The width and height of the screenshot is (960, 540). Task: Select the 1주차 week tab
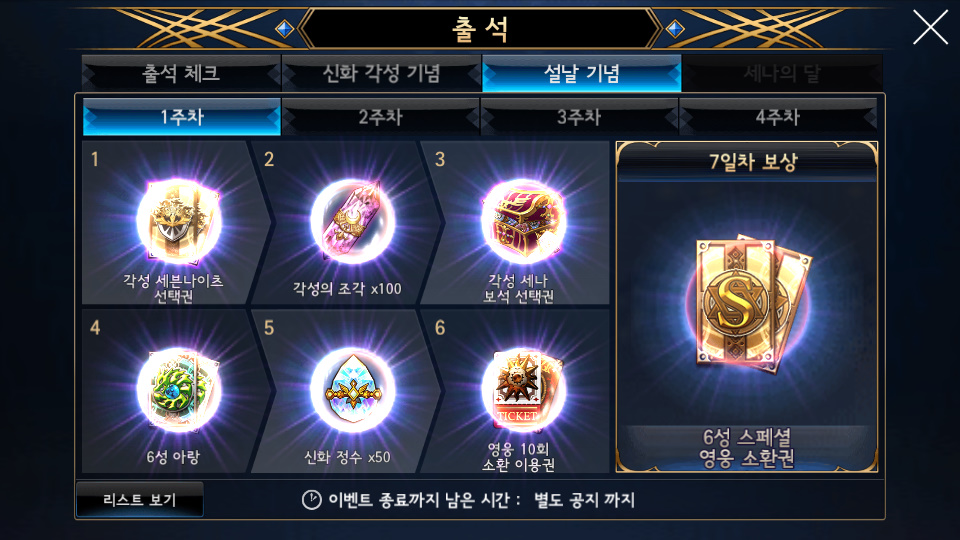(x=182, y=116)
